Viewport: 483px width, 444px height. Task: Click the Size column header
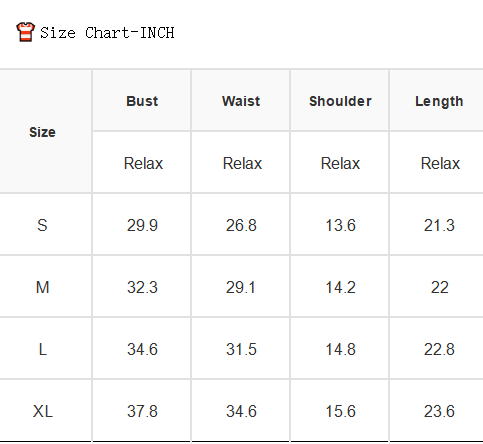[42, 132]
